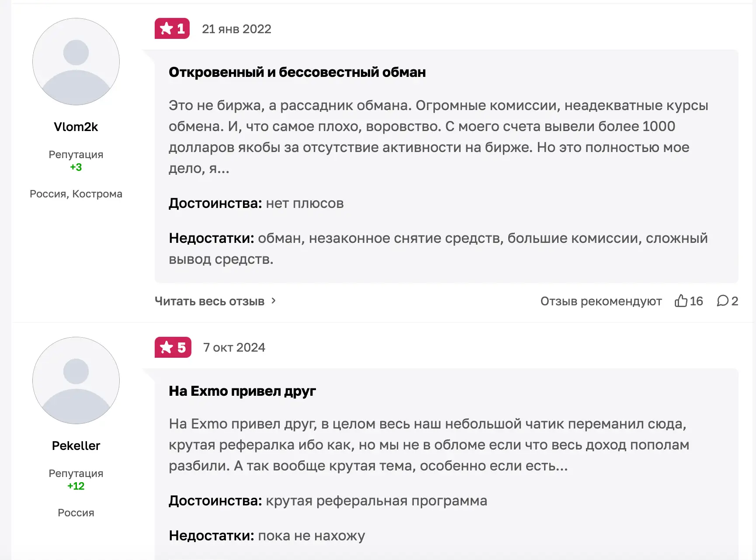The width and height of the screenshot is (756, 560).
Task: Click the 1-star rating badge
Action: 172,29
